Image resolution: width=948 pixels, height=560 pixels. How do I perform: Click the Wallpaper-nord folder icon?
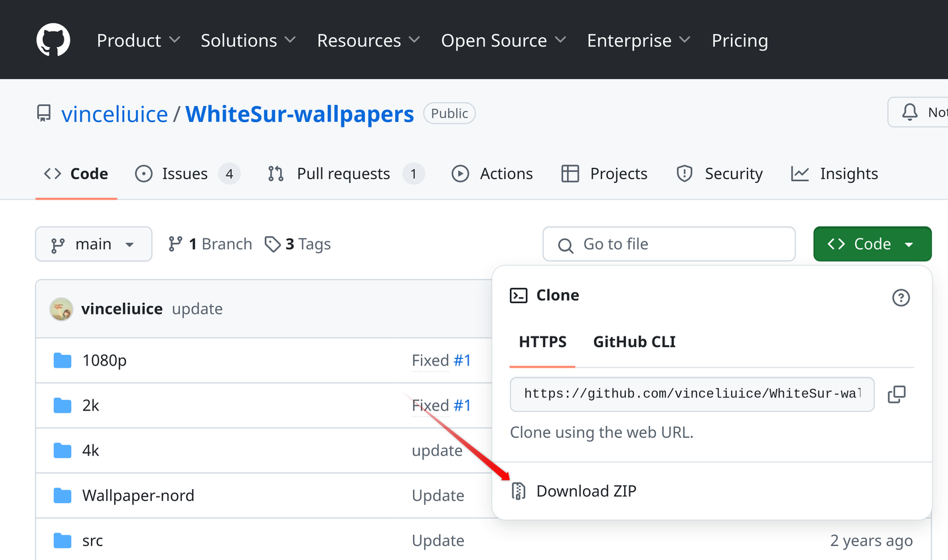tap(62, 496)
